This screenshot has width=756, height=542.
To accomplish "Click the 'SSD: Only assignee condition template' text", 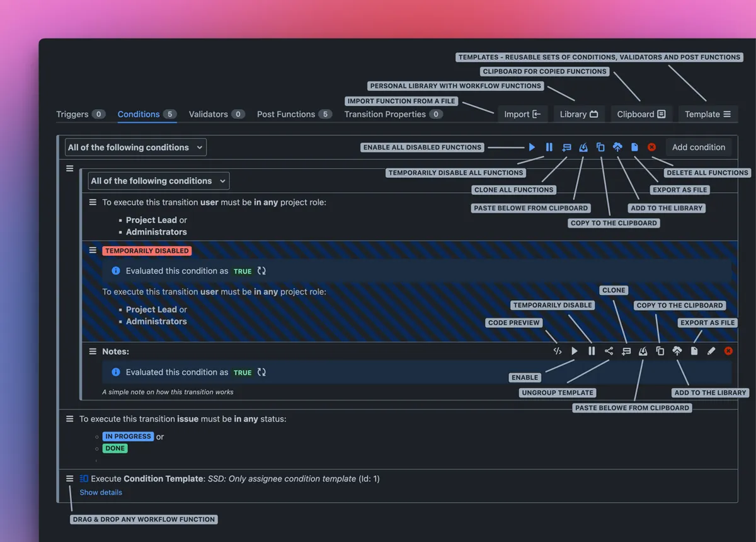I will 282,479.
